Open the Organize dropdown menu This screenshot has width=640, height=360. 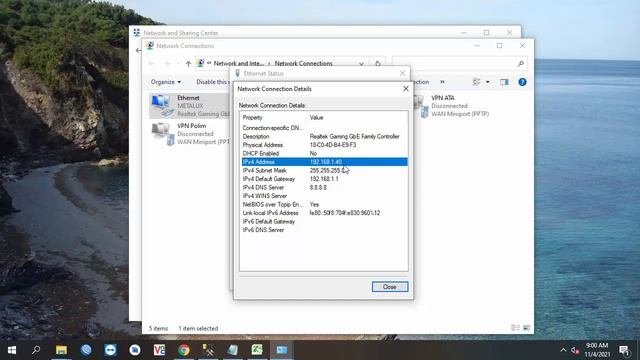[x=166, y=82]
